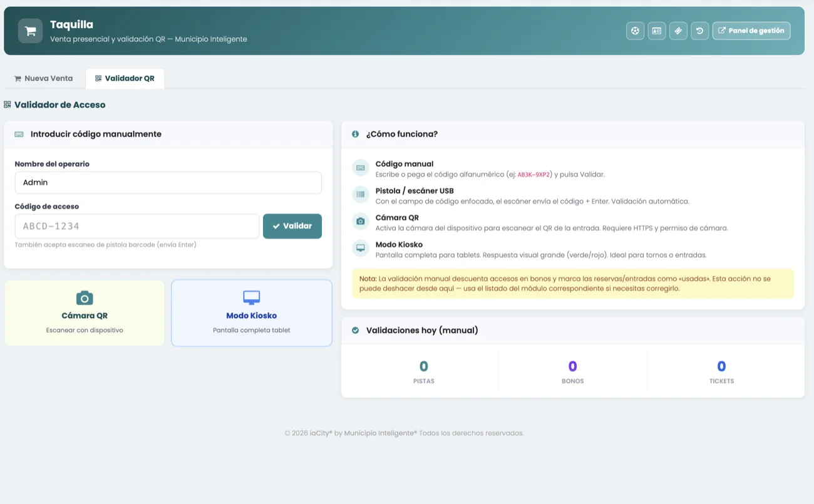This screenshot has height=504, width=814.
Task: Click the soccer ball icon in header
Action: [x=635, y=31]
